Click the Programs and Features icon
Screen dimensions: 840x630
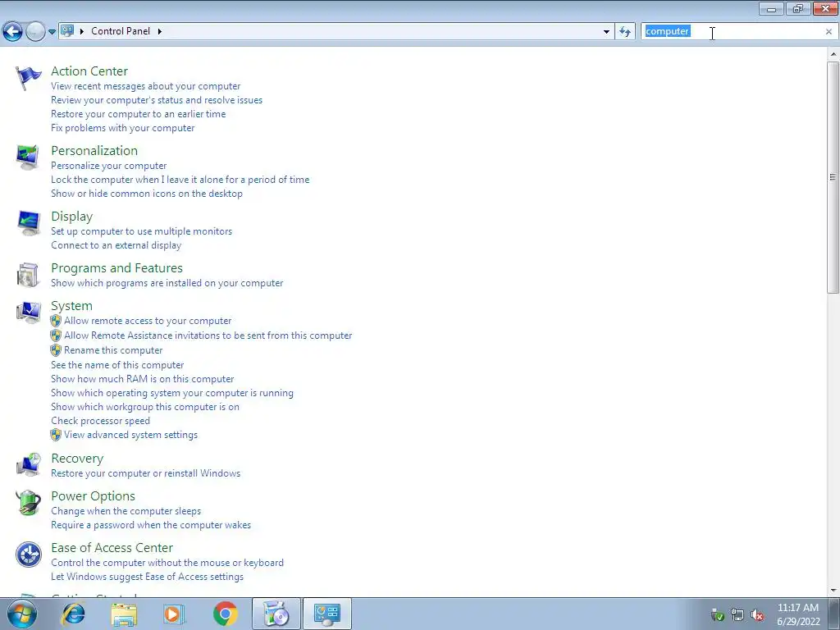pos(28,275)
